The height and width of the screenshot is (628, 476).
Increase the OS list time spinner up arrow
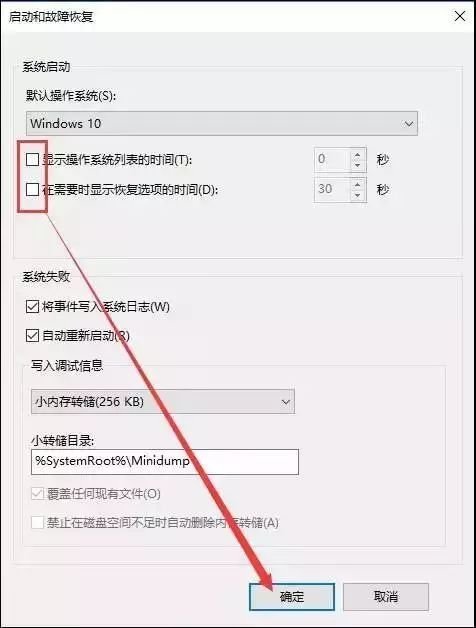click(358, 154)
